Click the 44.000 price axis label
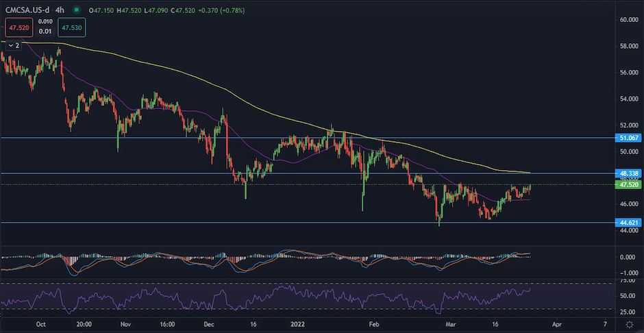 (630, 230)
